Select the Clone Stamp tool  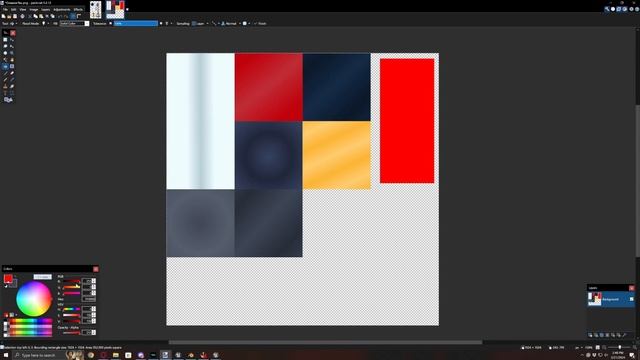[x=5, y=86]
